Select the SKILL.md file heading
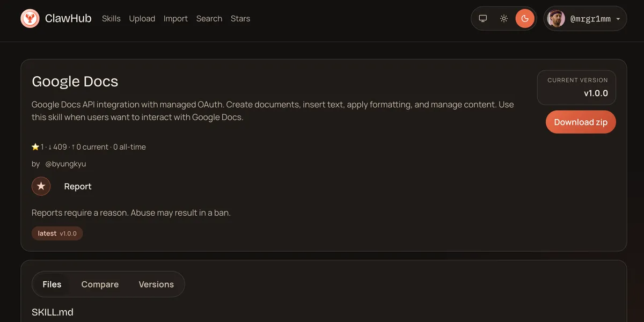The width and height of the screenshot is (644, 322). click(x=53, y=312)
